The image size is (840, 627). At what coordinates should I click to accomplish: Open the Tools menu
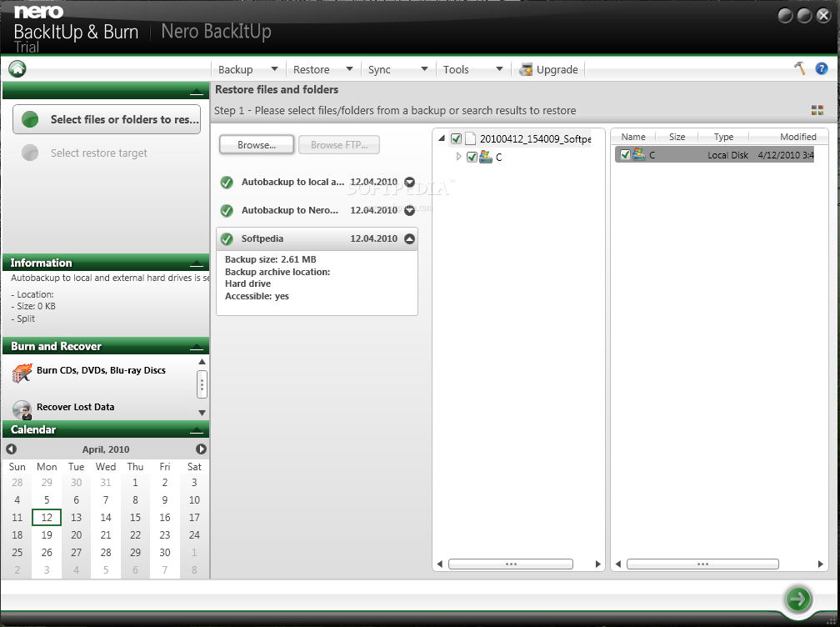[x=456, y=69]
